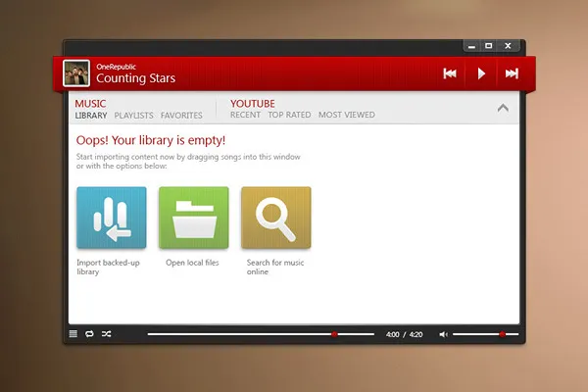Toggle shuffle mode
Viewport: 588px width, 392px height.
(x=107, y=334)
